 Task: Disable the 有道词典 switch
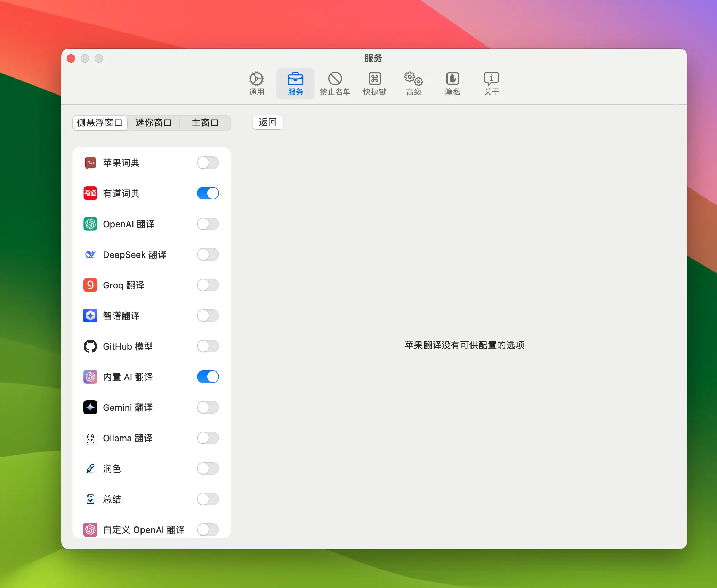[x=208, y=194]
